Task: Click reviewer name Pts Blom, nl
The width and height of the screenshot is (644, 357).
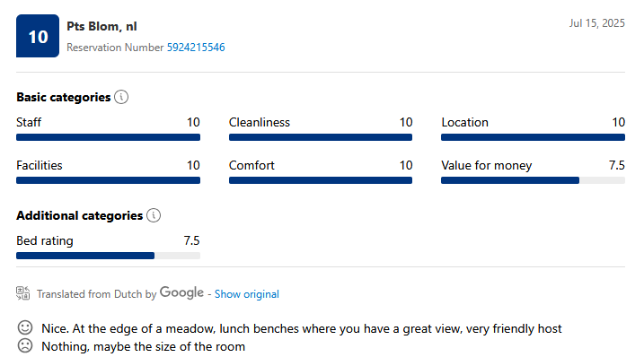Action: tap(101, 27)
